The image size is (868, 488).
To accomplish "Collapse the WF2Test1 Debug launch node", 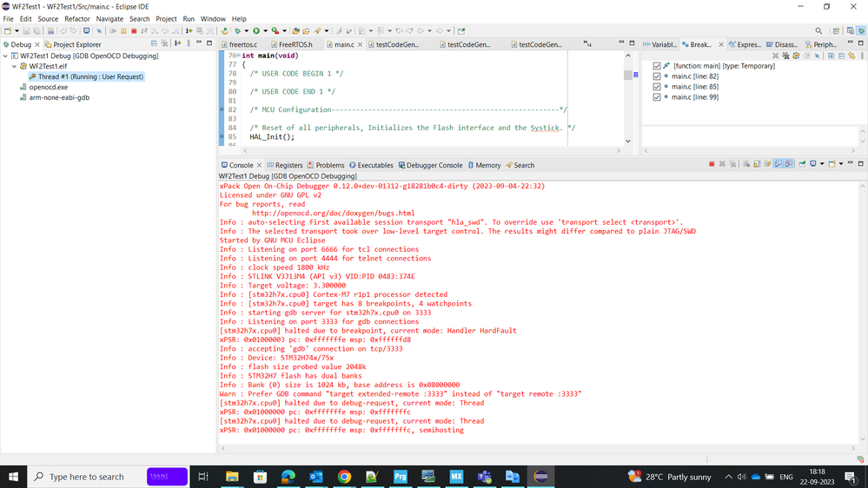I will pyautogui.click(x=6, y=56).
